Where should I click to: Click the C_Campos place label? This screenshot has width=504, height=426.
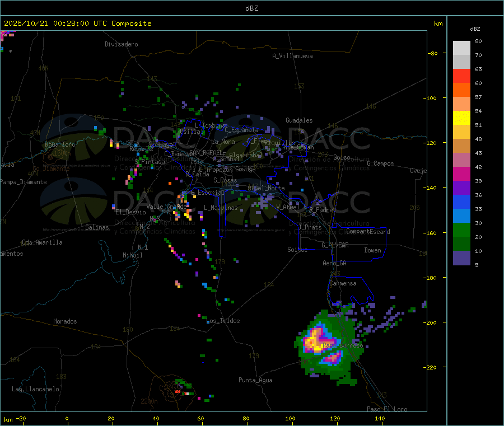tap(380, 163)
